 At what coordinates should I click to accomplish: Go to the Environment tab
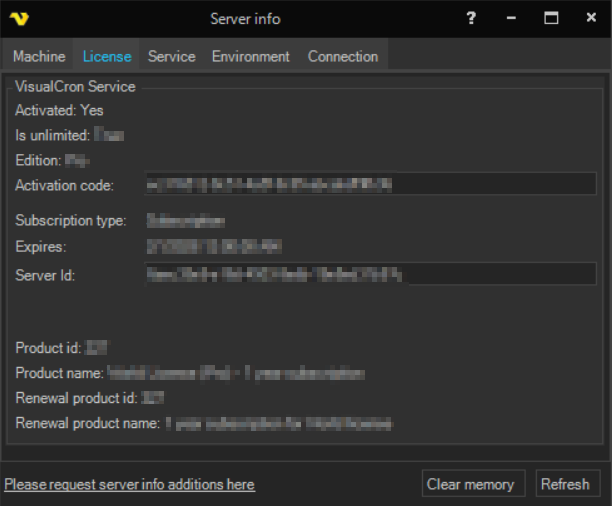point(251,56)
